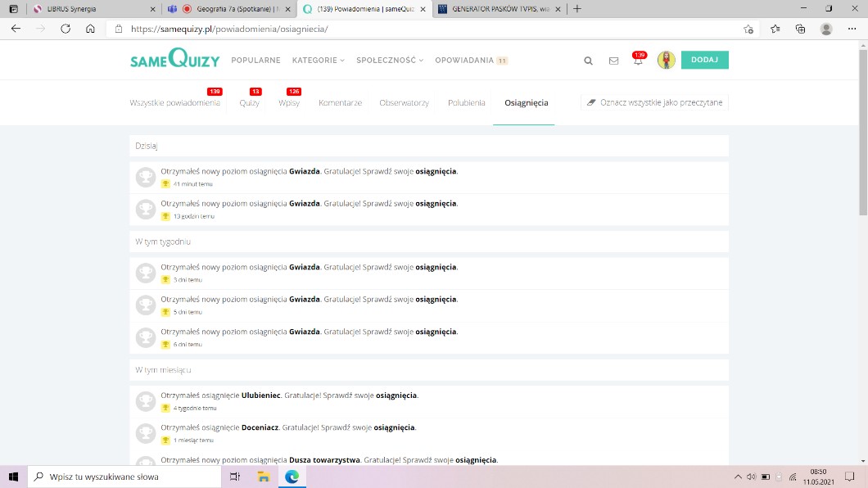Click the browser home icon

click(x=90, y=29)
